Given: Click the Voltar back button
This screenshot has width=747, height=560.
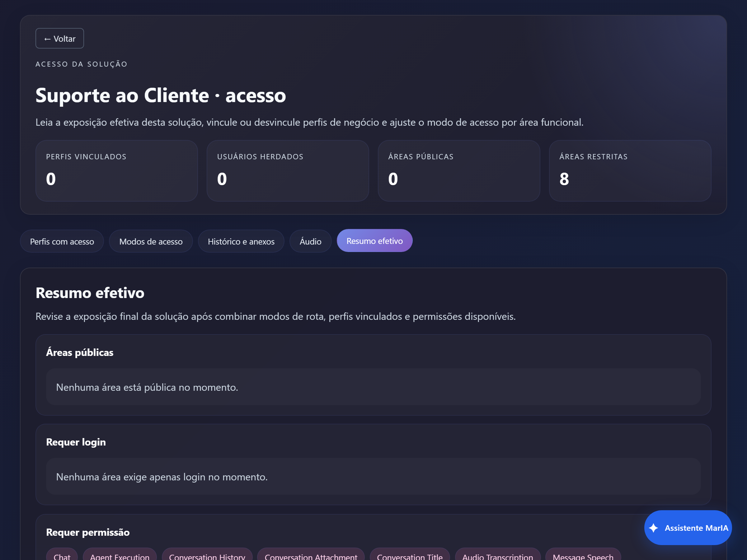Looking at the screenshot, I should coord(59,39).
